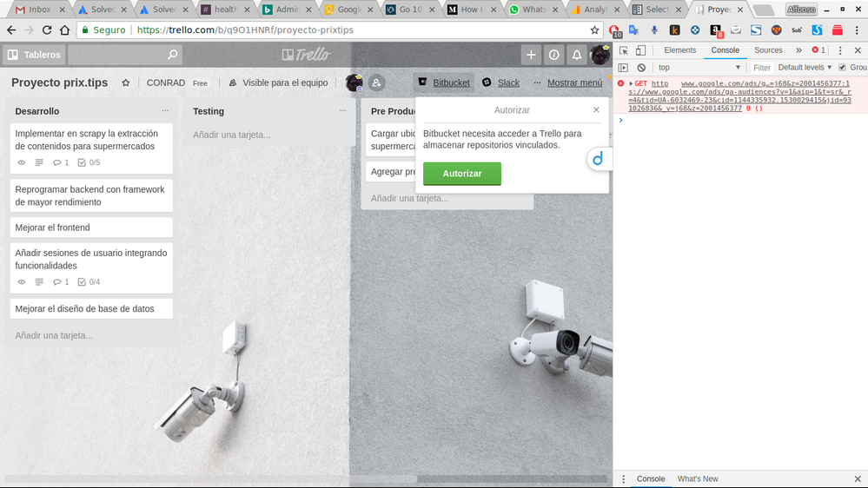This screenshot has height=488, width=868.
Task: Select DevTools inspect element icon
Action: coord(624,50)
